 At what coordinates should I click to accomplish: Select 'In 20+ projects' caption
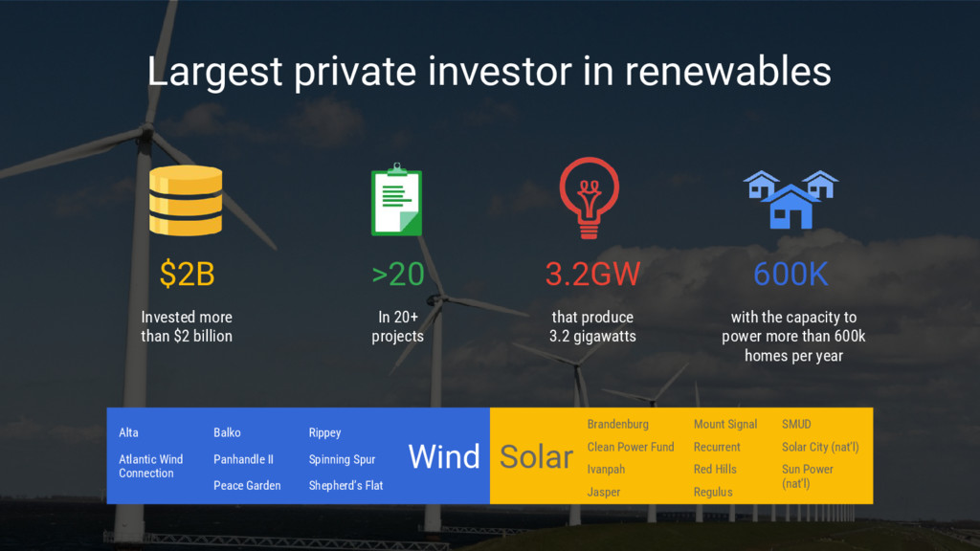[x=397, y=327]
